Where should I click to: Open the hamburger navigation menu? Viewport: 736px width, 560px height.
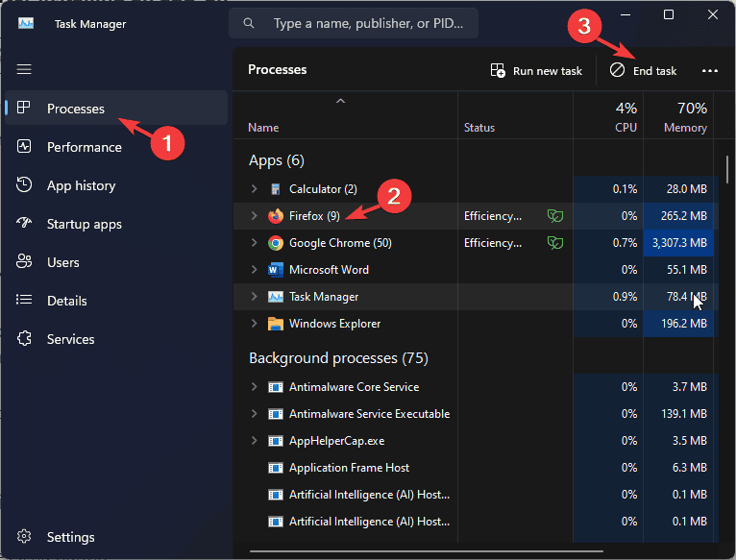point(24,69)
